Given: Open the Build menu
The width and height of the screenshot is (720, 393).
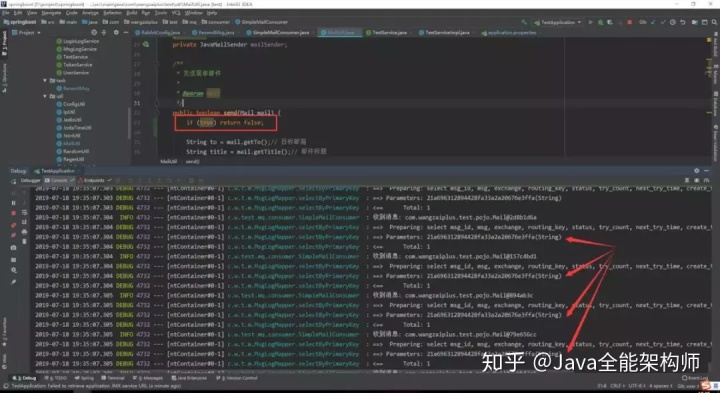Looking at the screenshot, I should click(132, 13).
